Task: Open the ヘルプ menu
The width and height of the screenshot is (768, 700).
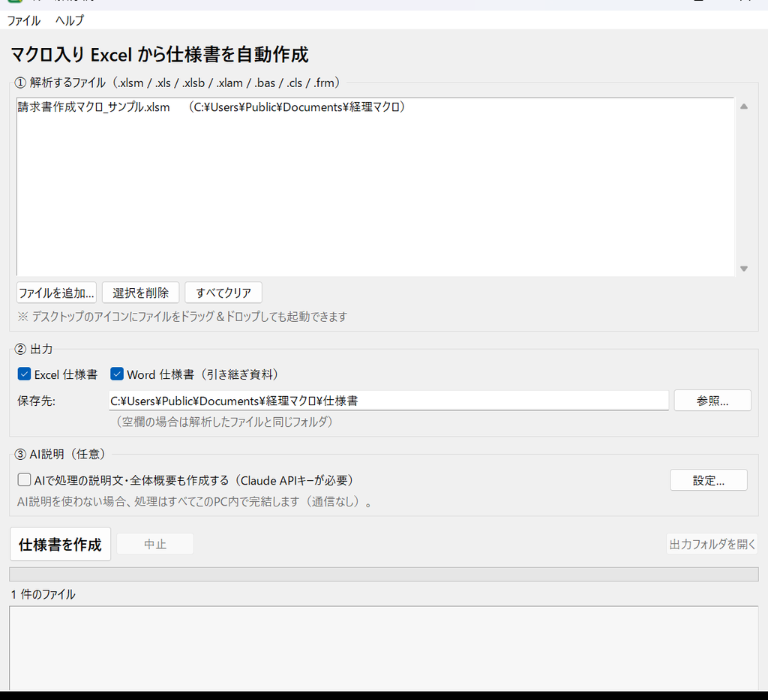Action: 70,20
